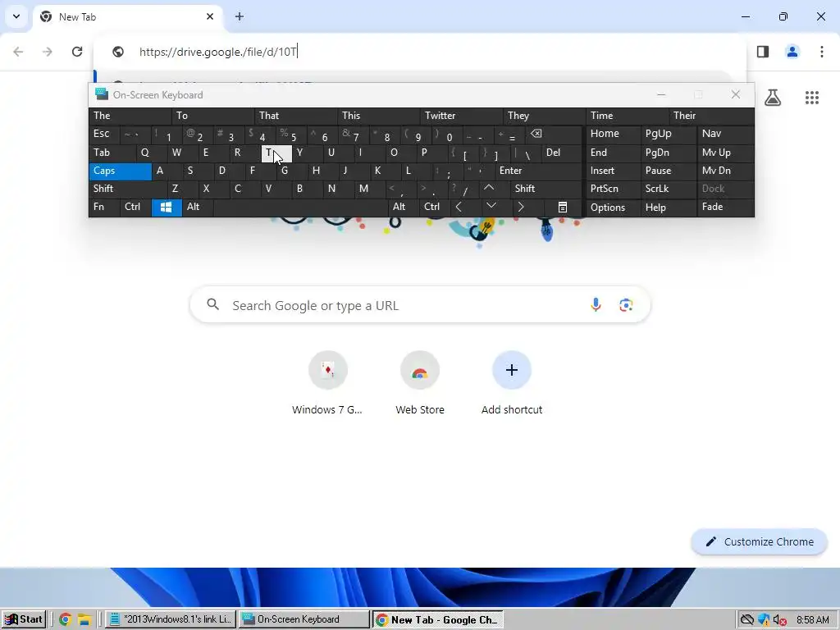Click the backspace key icon

tap(555, 134)
